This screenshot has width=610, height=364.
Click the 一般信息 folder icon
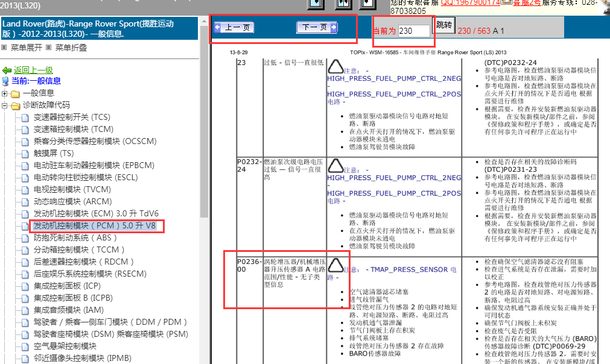pyautogui.click(x=16, y=93)
